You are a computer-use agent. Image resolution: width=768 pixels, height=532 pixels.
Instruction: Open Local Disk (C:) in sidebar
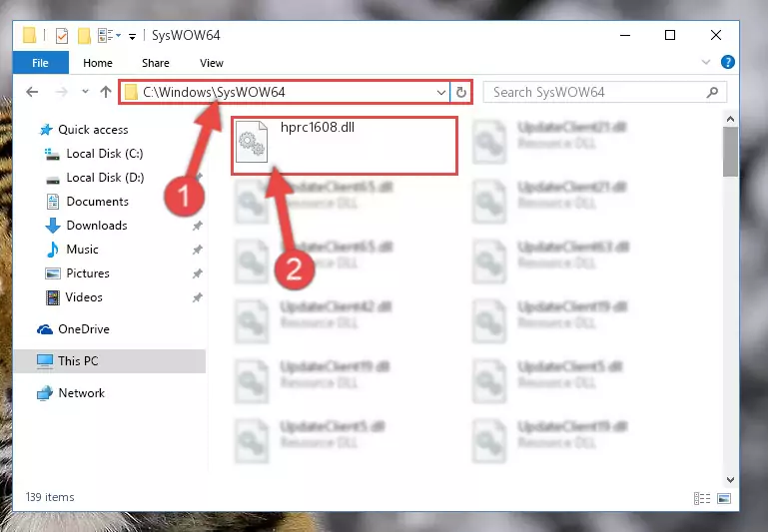104,154
